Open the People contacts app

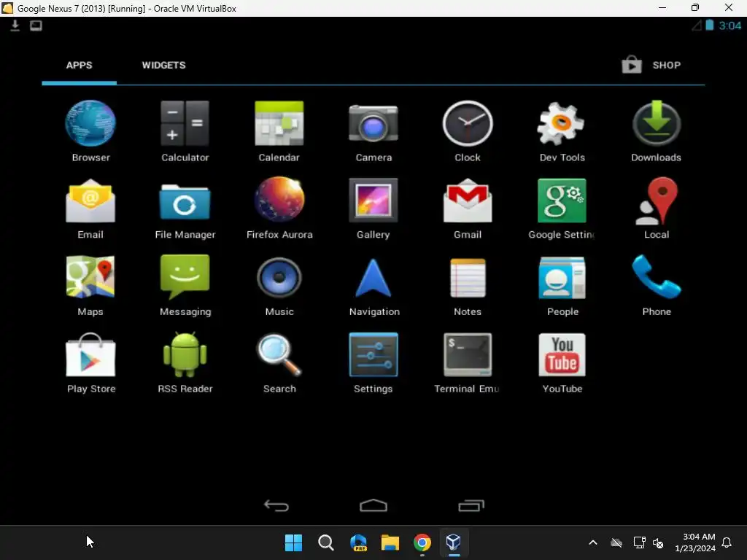[x=562, y=286]
